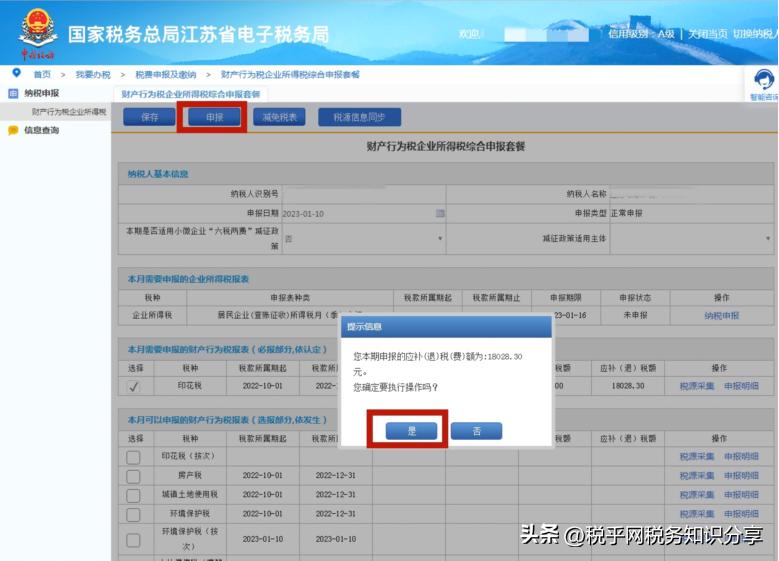Click 切换纳税人 in the header
Viewport: 779px width, 561px height.
pyautogui.click(x=756, y=34)
